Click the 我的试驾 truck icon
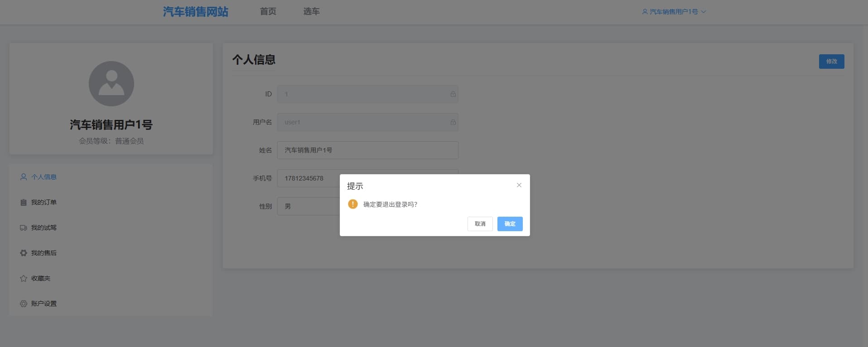The width and height of the screenshot is (868, 347). [x=24, y=228]
